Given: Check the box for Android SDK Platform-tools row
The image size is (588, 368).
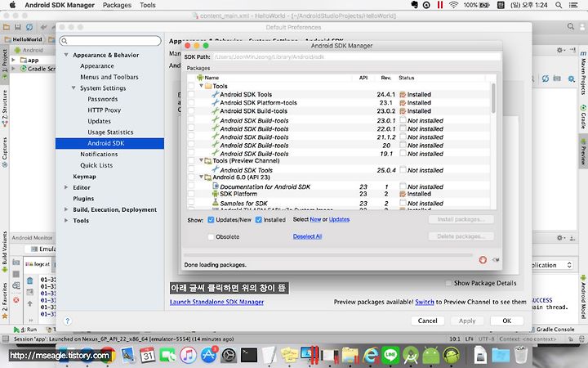Looking at the screenshot, I should (x=191, y=102).
